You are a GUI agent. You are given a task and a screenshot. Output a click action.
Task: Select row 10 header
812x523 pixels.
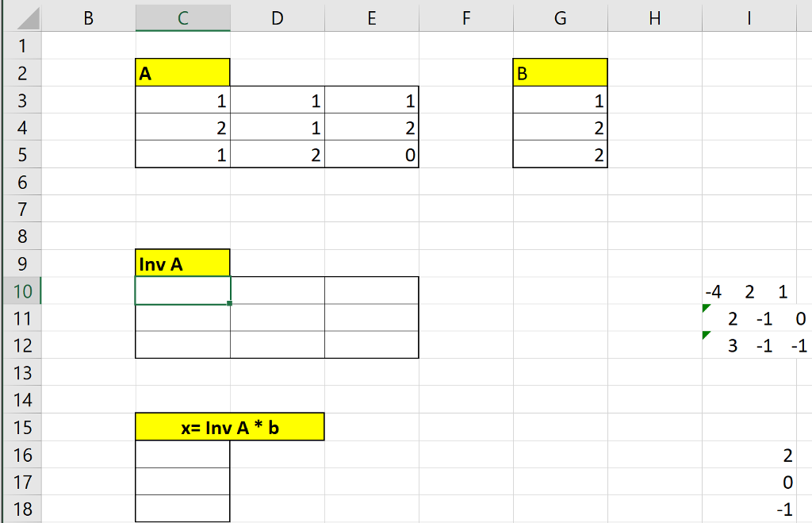[x=22, y=290]
